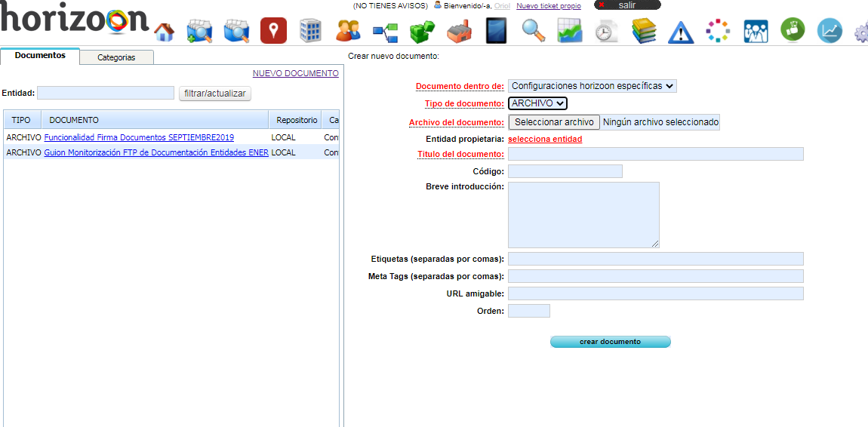Click the settings gear icon at toolbar end
The height and width of the screenshot is (427, 868).
[x=861, y=33]
